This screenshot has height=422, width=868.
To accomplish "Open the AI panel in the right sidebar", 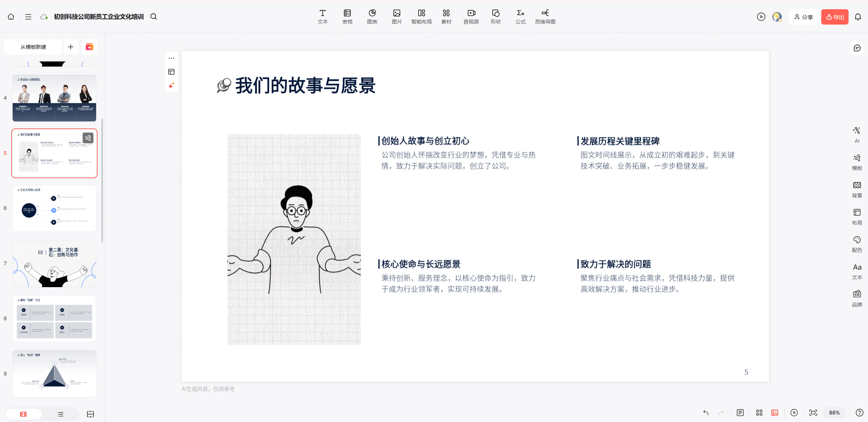I will click(857, 134).
